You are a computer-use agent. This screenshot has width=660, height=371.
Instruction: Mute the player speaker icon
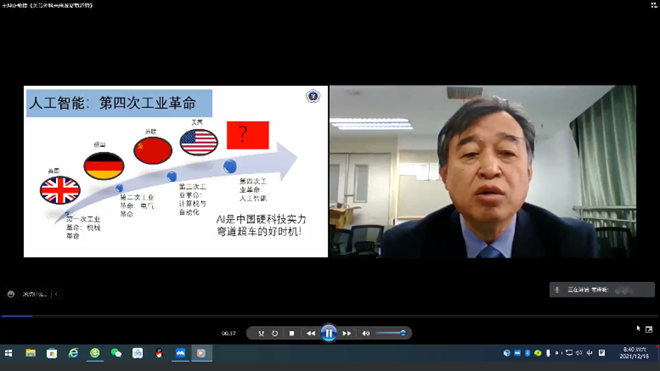click(x=366, y=333)
